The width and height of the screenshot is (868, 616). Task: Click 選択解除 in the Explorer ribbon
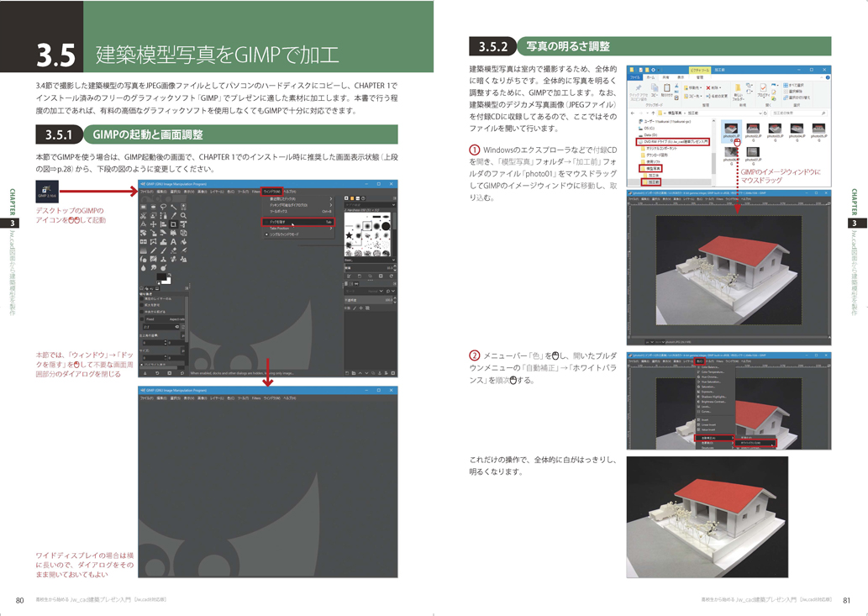792,92
